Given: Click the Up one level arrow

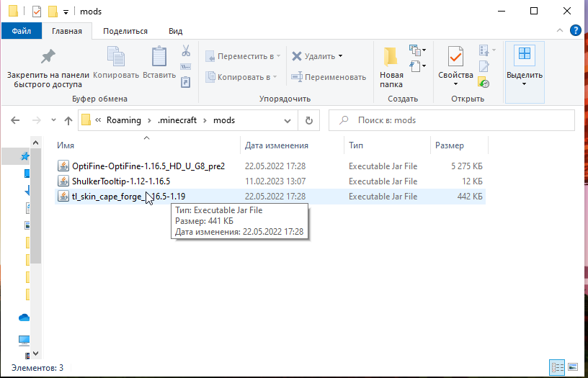Looking at the screenshot, I should click(x=68, y=120).
